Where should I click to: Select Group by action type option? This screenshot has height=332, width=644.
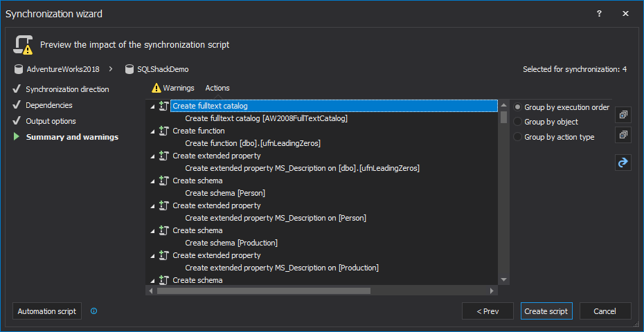tap(517, 137)
